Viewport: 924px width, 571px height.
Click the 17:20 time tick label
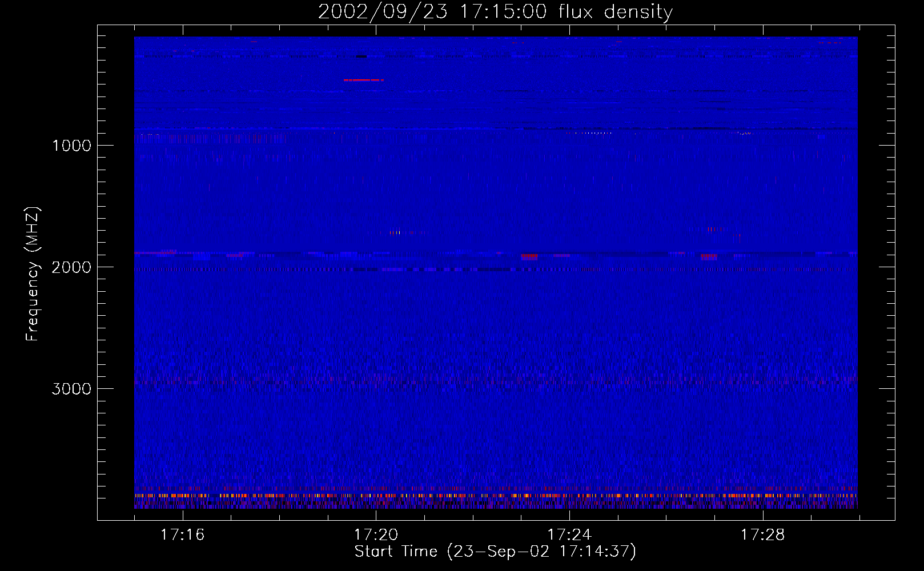pyautogui.click(x=376, y=535)
